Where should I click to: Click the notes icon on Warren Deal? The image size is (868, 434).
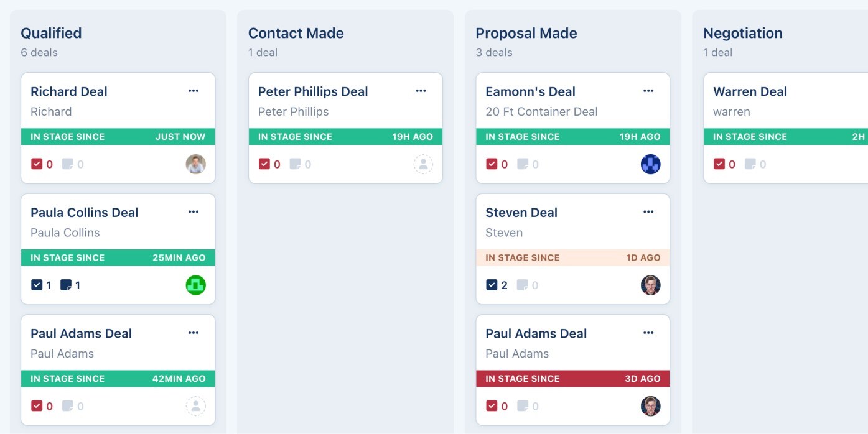(750, 164)
